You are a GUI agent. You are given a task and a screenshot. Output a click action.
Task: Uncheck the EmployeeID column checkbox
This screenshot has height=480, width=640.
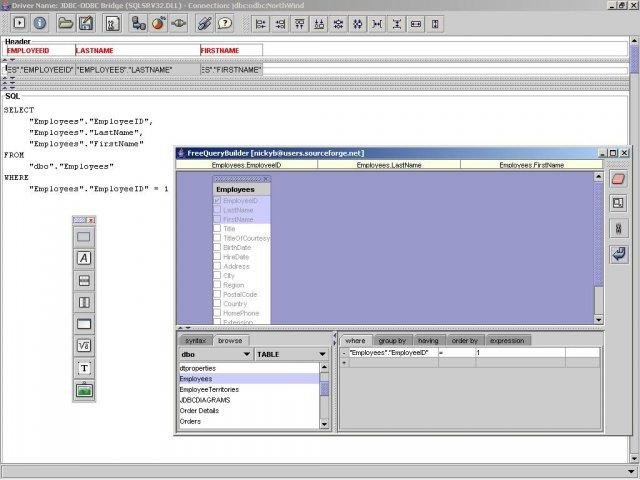coord(217,200)
